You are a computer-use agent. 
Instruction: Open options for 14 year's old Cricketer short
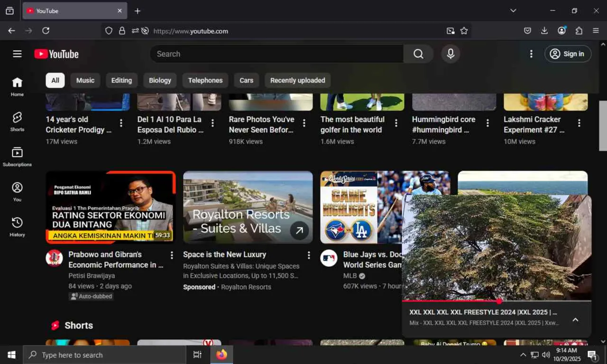(x=121, y=123)
